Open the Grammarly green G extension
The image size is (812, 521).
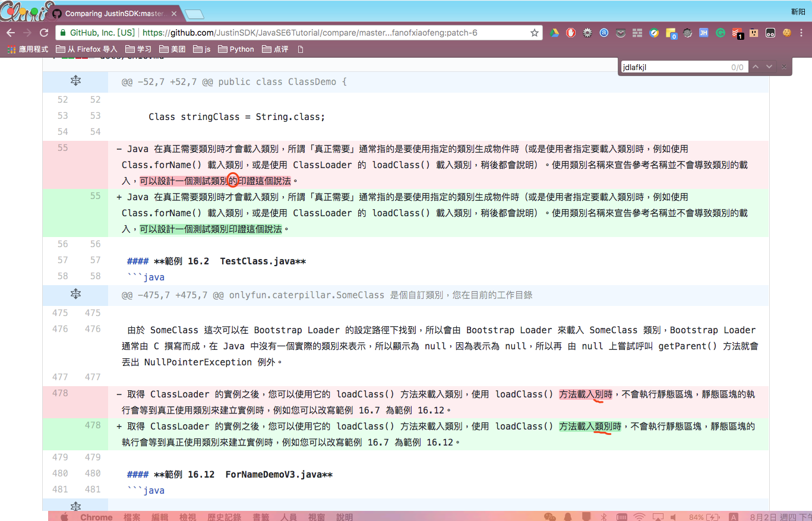[x=721, y=33]
